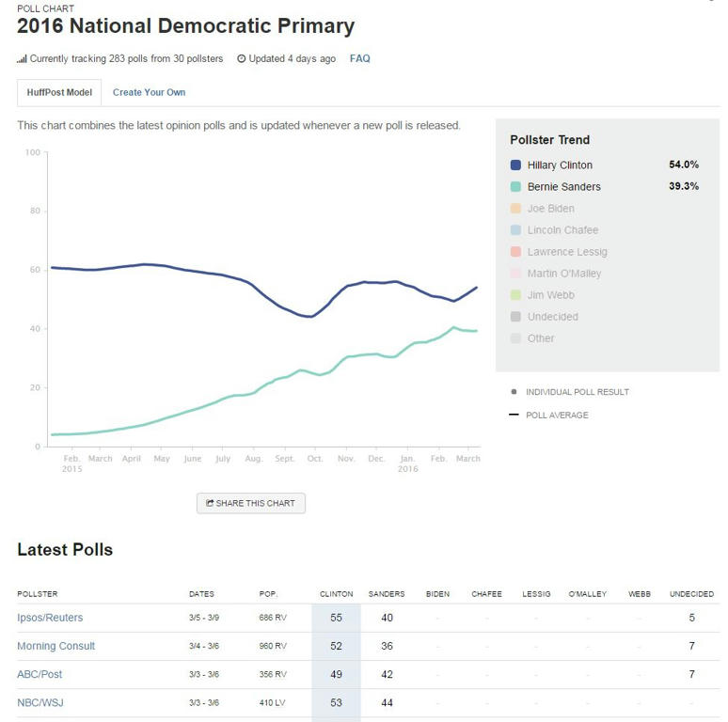Click the tracking polls signal bars icon

click(x=22, y=59)
